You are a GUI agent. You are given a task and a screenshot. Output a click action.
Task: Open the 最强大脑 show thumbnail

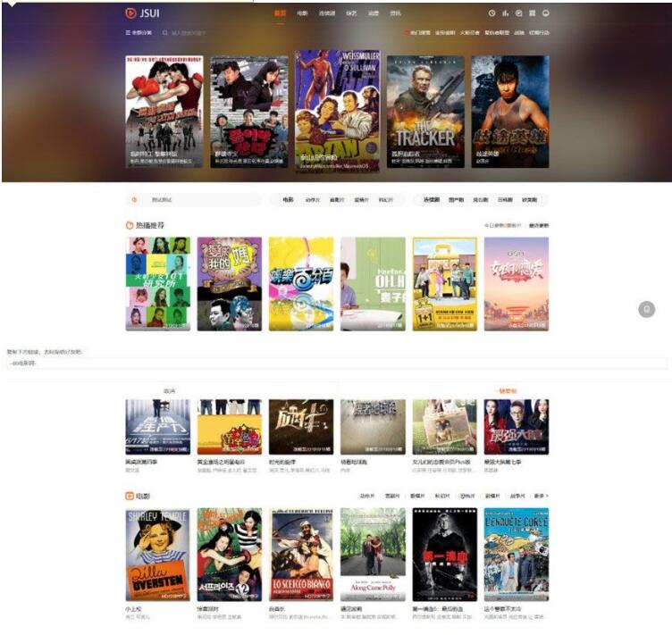click(x=517, y=427)
